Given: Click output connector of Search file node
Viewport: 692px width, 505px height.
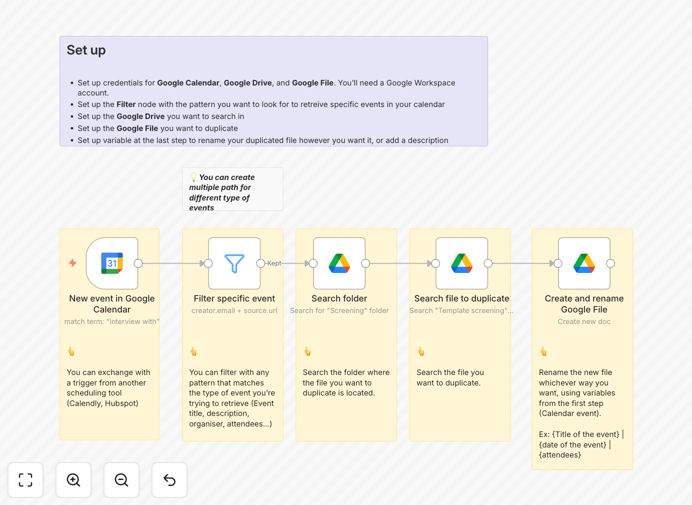Looking at the screenshot, I should click(x=488, y=264).
